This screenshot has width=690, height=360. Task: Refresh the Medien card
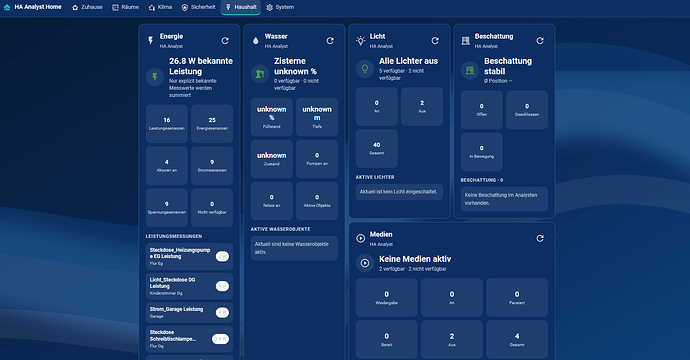click(540, 239)
